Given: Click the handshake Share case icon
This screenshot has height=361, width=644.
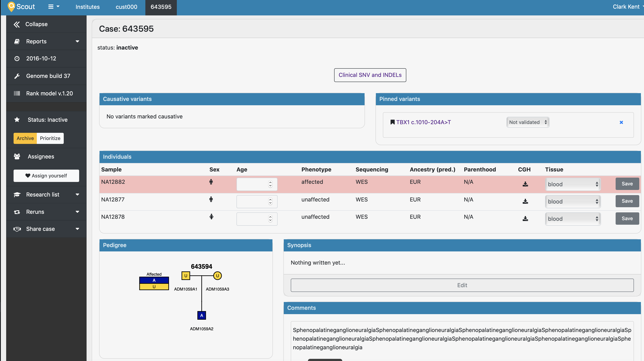Looking at the screenshot, I should 17,229.
